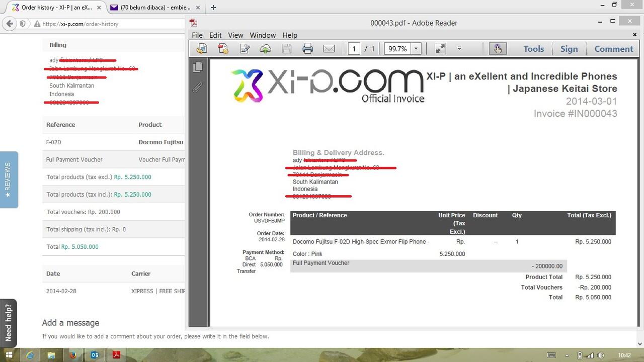The width and height of the screenshot is (644, 362).
Task: Select the Order history browser tab
Action: [56, 8]
